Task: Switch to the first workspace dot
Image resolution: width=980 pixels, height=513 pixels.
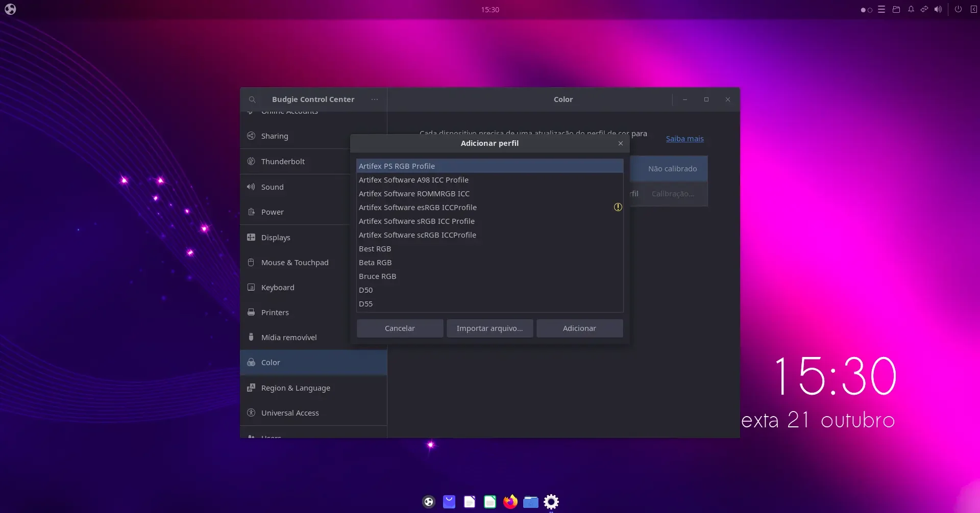Action: click(863, 10)
